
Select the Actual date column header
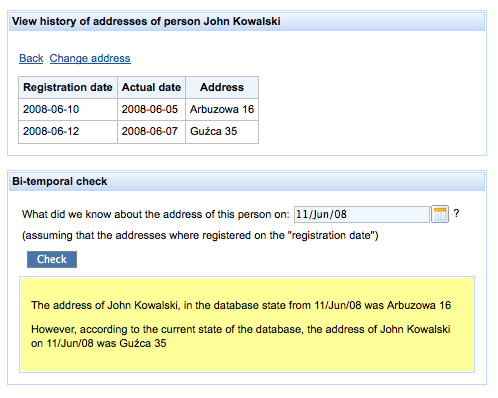tap(151, 87)
